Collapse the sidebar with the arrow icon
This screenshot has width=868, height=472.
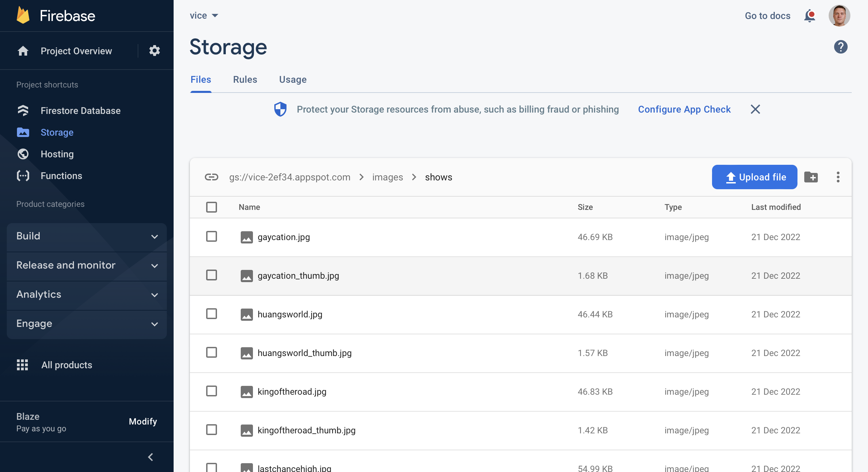coord(151,457)
